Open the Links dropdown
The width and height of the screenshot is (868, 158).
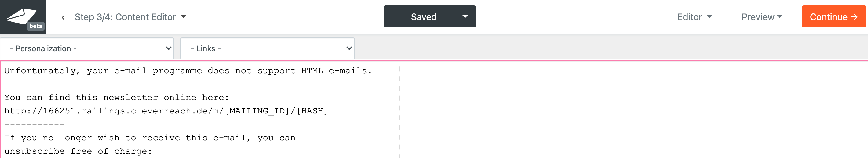[267, 48]
